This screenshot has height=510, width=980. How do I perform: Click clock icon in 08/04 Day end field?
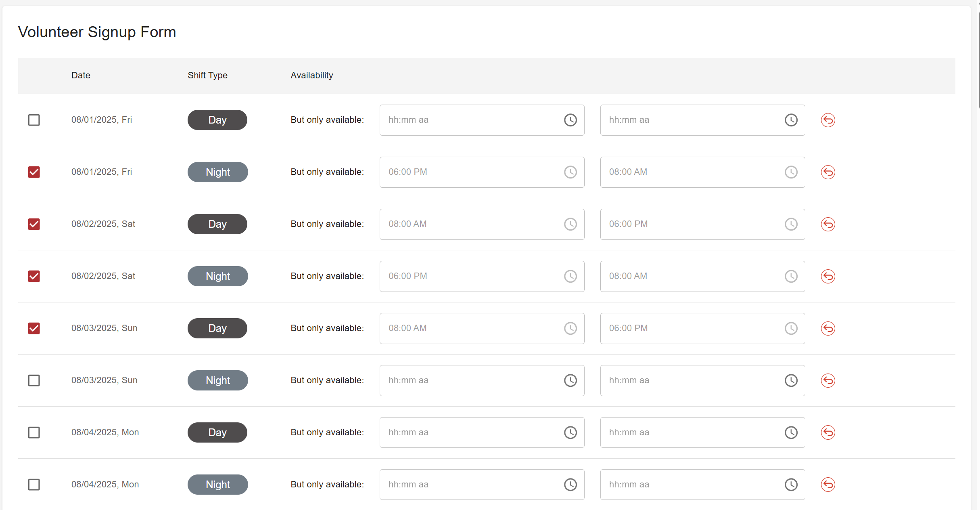coord(791,432)
